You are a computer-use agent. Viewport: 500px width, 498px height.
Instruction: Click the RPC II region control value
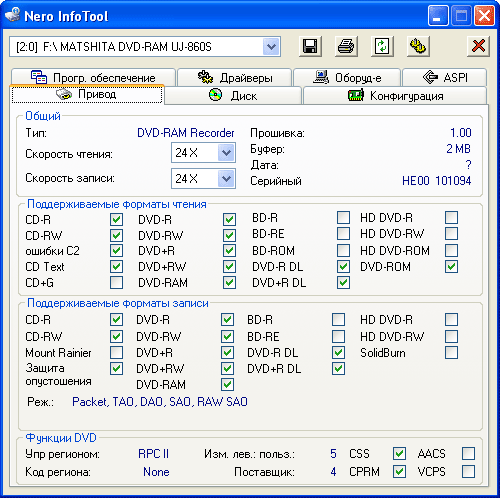[x=153, y=454]
